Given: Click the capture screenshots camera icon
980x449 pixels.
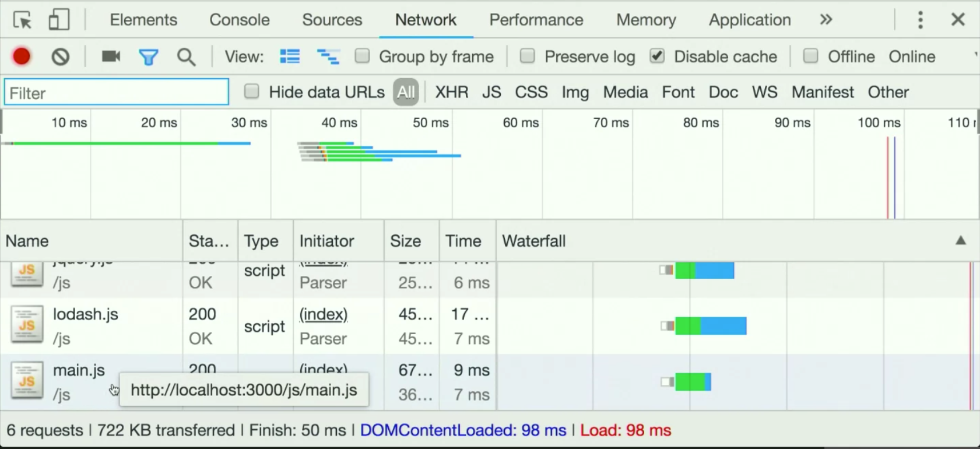Looking at the screenshot, I should pyautogui.click(x=111, y=57).
